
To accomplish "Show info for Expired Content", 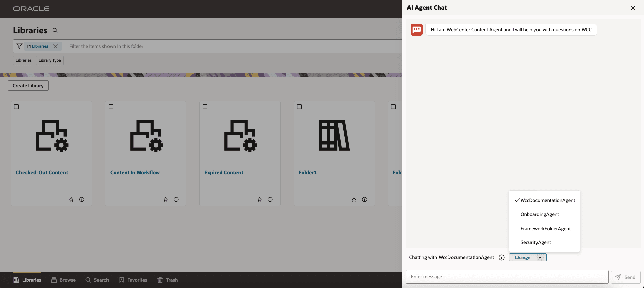I will click(x=270, y=199).
